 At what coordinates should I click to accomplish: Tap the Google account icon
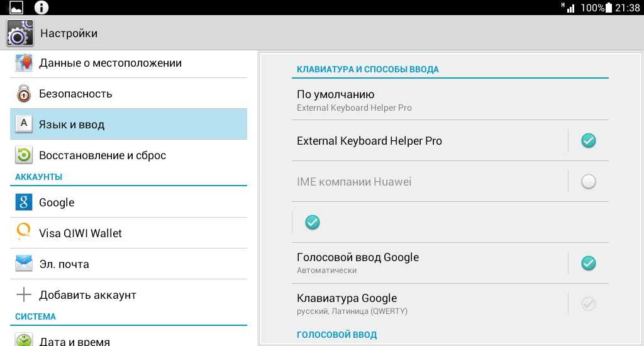[24, 202]
